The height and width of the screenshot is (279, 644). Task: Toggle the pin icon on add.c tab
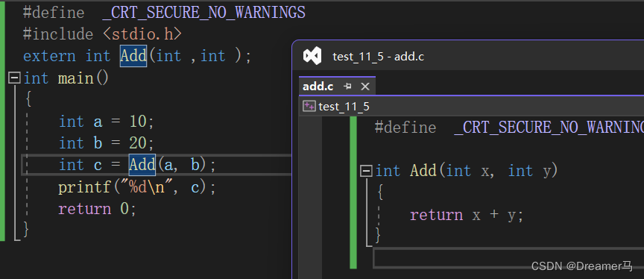tap(348, 87)
